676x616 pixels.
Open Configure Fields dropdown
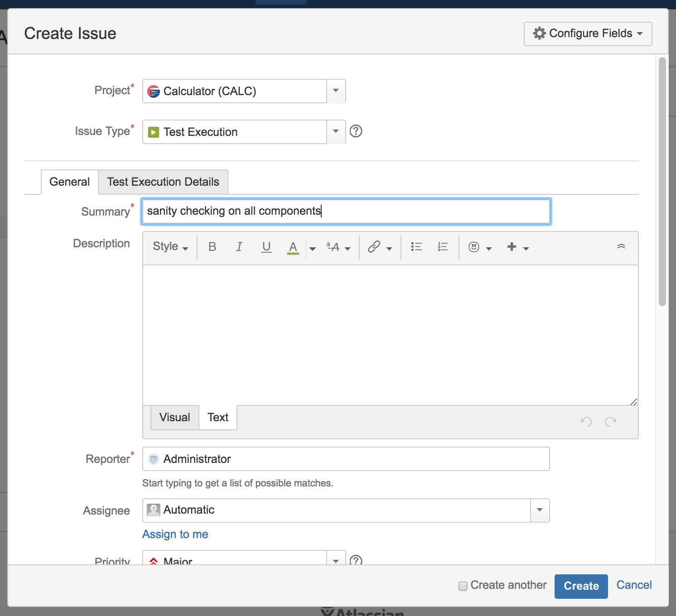tap(588, 34)
